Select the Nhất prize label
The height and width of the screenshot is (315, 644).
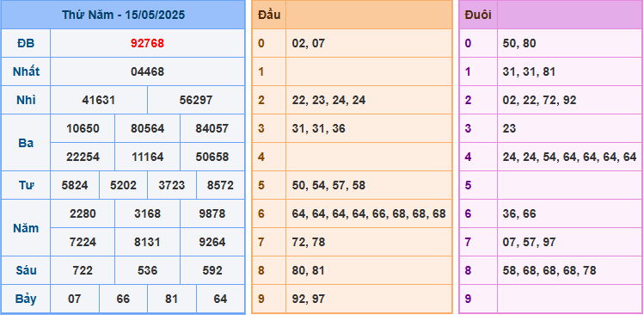[x=26, y=71]
